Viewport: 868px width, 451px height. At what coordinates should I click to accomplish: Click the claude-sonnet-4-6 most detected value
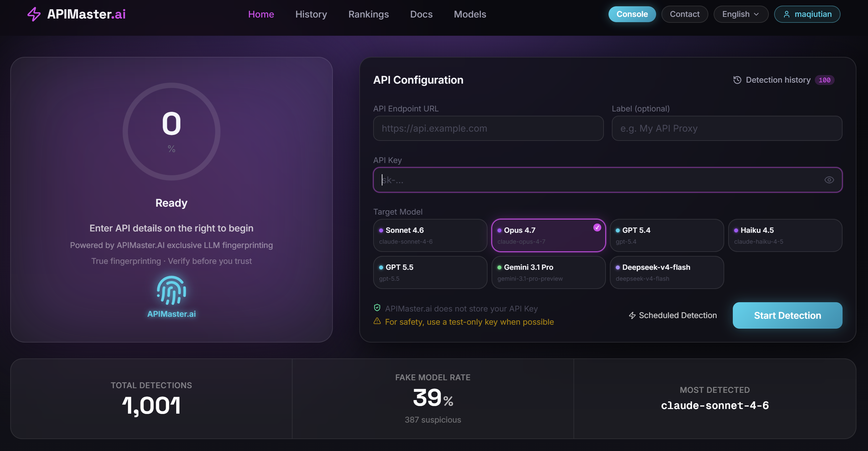point(715,405)
